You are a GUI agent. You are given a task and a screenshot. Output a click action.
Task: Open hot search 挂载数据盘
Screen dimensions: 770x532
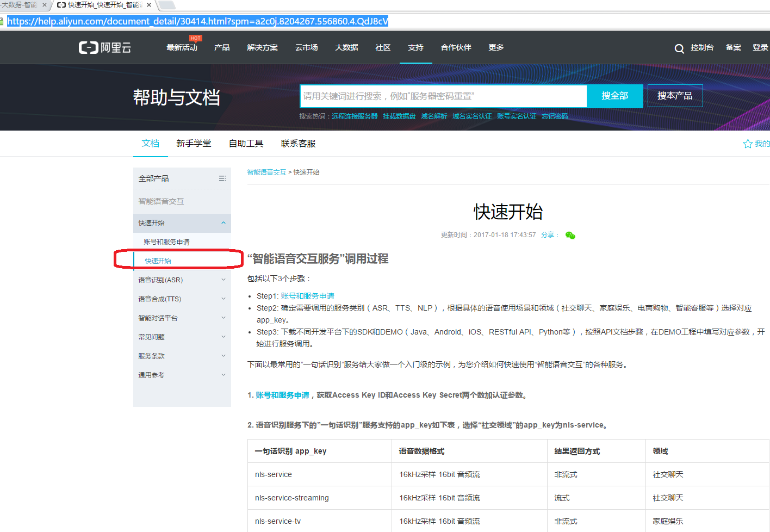click(399, 116)
